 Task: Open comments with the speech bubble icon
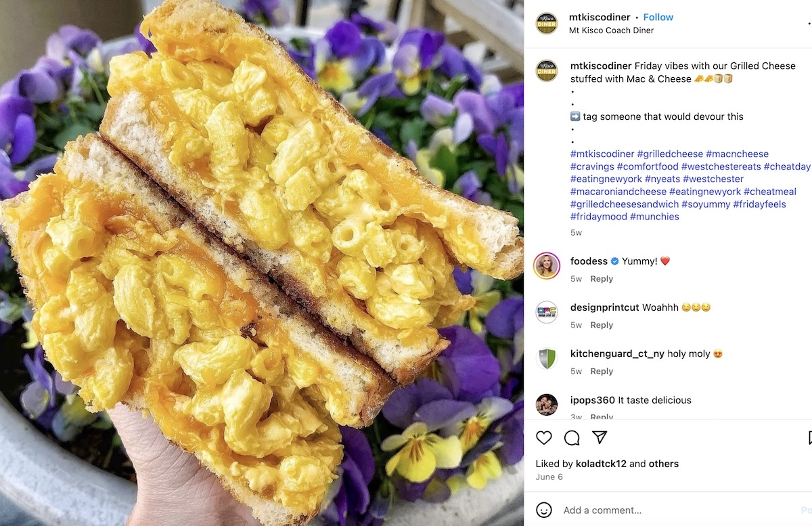click(x=572, y=438)
